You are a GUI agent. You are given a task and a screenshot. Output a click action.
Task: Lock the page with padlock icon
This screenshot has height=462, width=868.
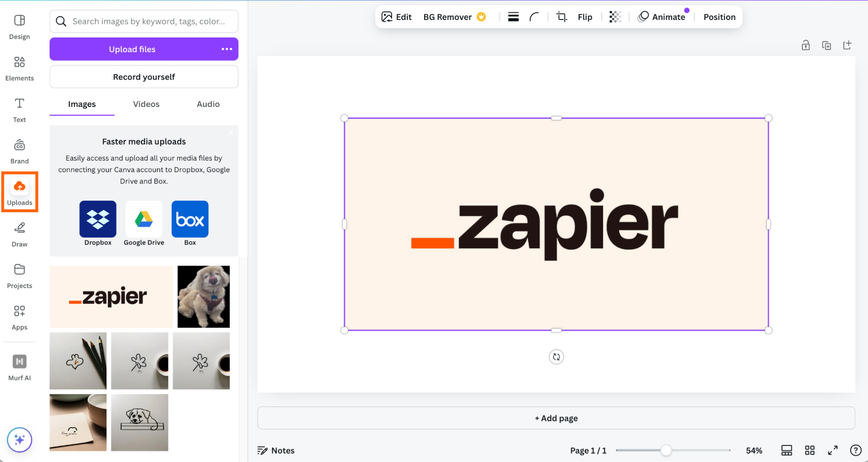coord(805,45)
